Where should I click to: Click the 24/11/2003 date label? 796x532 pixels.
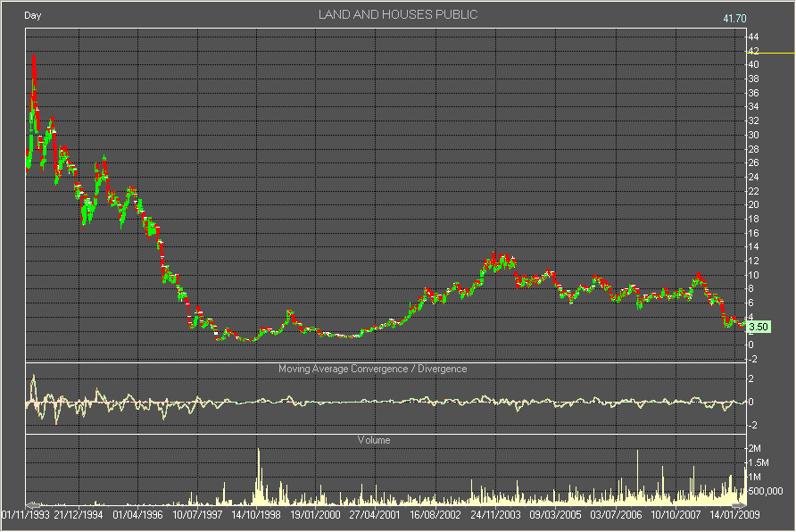point(495,515)
